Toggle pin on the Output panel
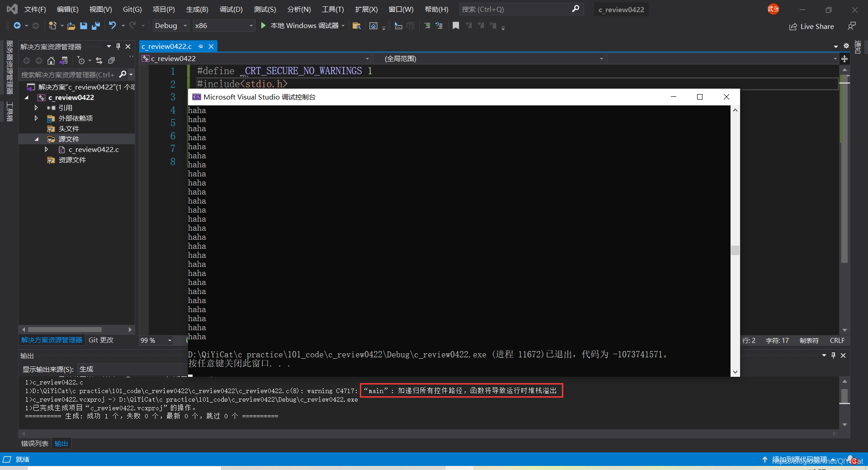The width and height of the screenshot is (868, 470). [833, 356]
